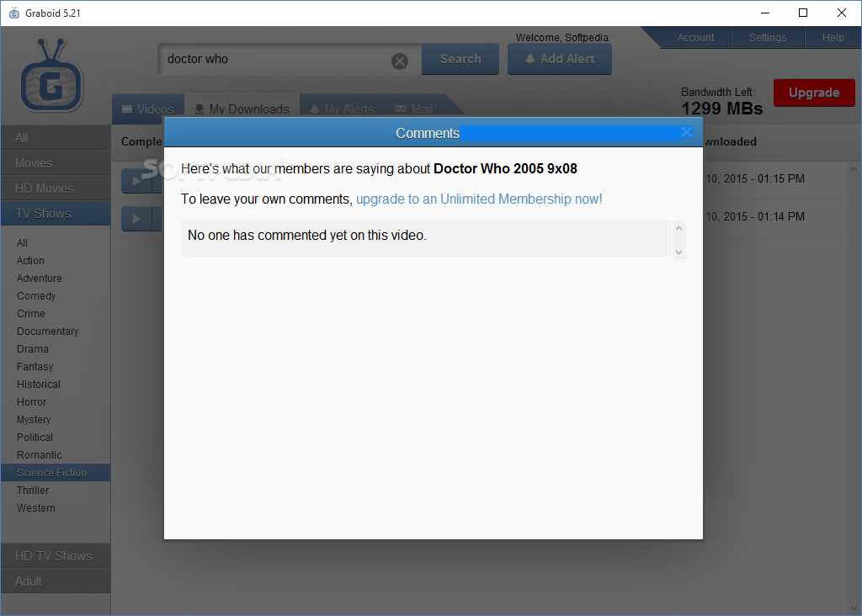
Task: Select the Crime genre
Action: coord(31,313)
